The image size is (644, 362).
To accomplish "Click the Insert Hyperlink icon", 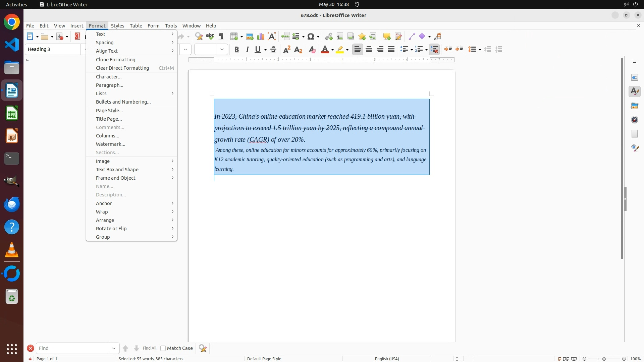I will click(329, 37).
